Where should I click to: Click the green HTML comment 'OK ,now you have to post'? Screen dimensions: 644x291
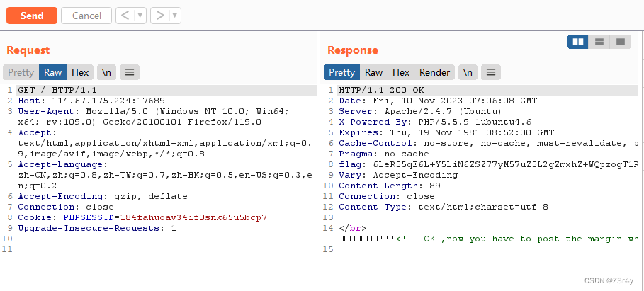pos(517,239)
